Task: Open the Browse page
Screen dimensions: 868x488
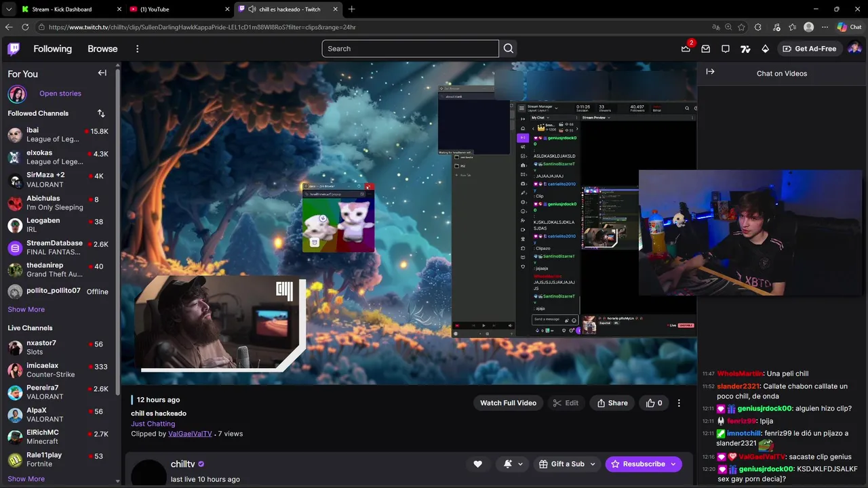Action: pos(102,49)
